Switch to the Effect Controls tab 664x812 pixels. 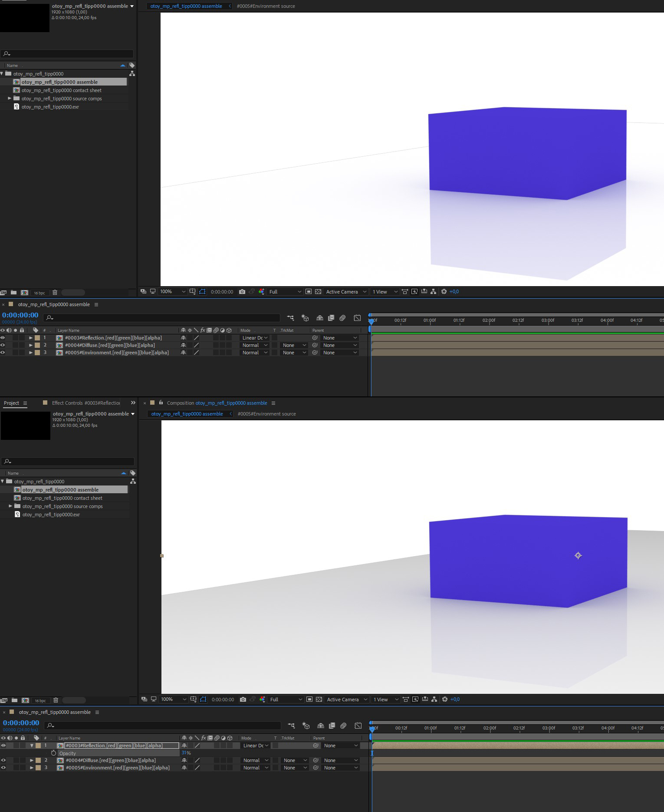click(86, 403)
